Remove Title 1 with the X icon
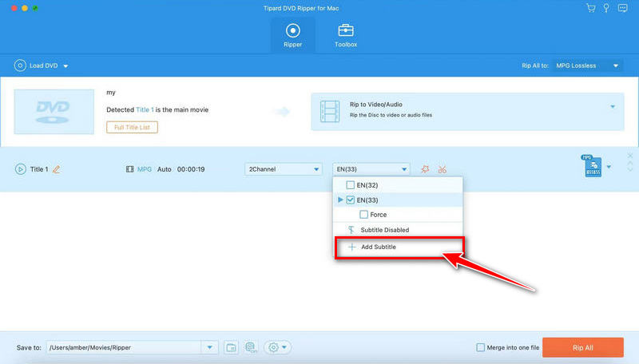Image resolution: width=639 pixels, height=364 pixels. [x=630, y=156]
